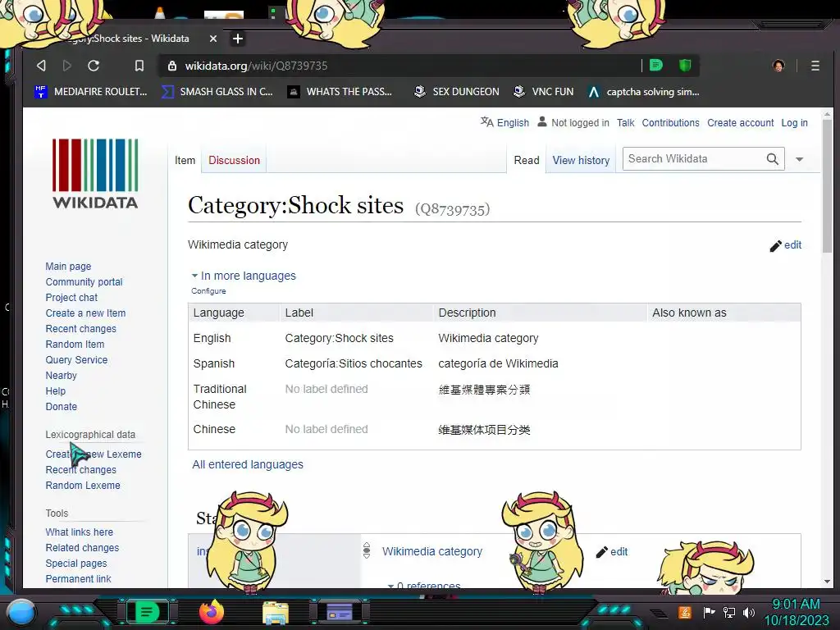
Task: Open the browser hamburger menu
Action: [x=815, y=66]
